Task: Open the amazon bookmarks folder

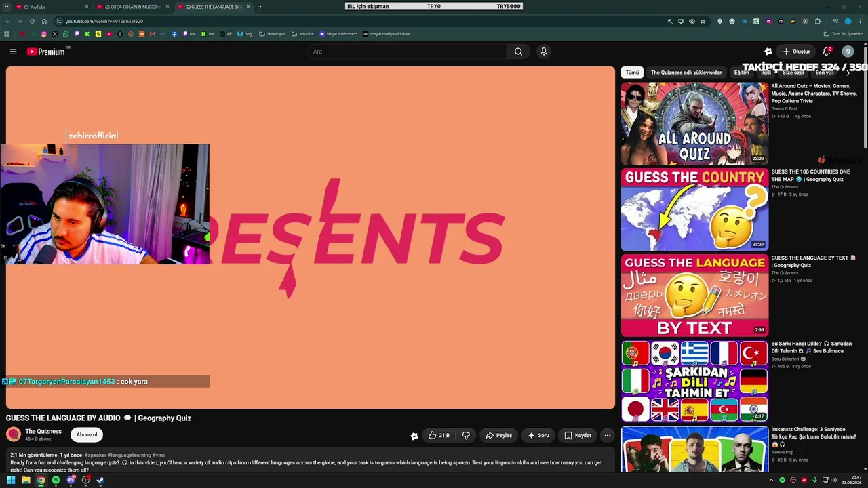Action: pyautogui.click(x=302, y=34)
